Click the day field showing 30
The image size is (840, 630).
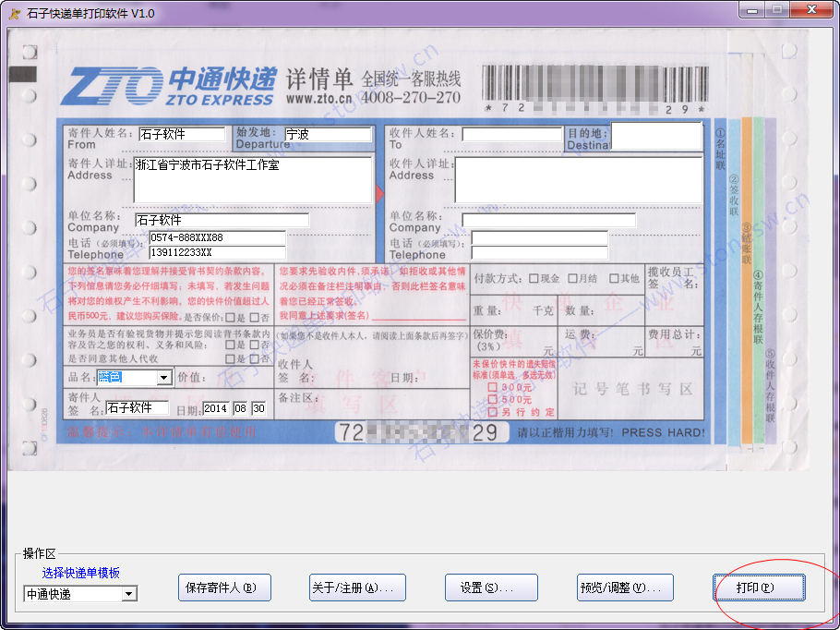(258, 408)
